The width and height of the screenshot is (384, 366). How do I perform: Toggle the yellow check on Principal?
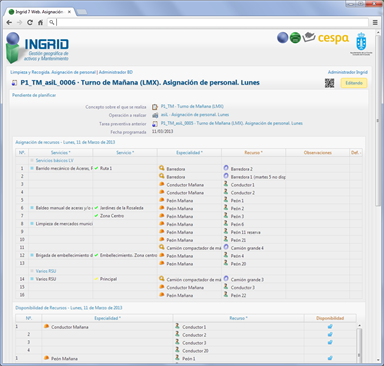(97, 279)
